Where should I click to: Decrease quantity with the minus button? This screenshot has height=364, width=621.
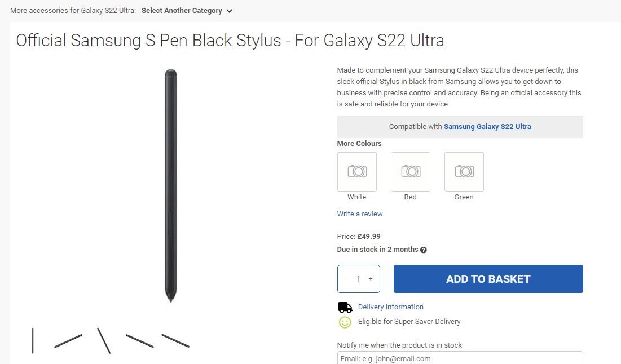coord(346,279)
